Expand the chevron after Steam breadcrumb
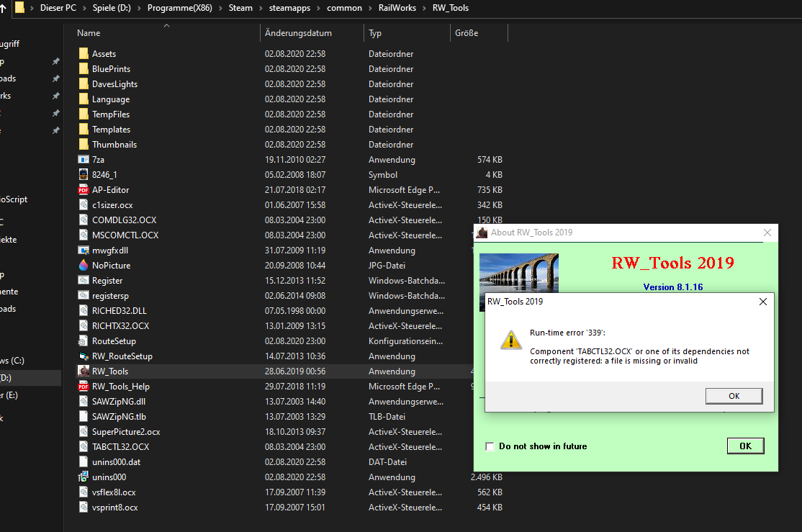 tap(261, 8)
